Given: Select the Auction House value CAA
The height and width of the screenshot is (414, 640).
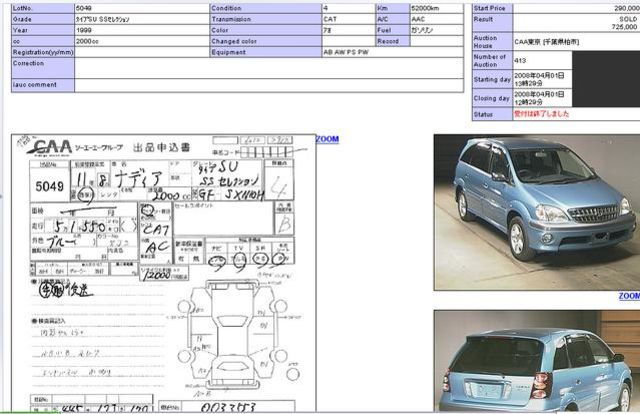Looking at the screenshot, I should pos(546,42).
